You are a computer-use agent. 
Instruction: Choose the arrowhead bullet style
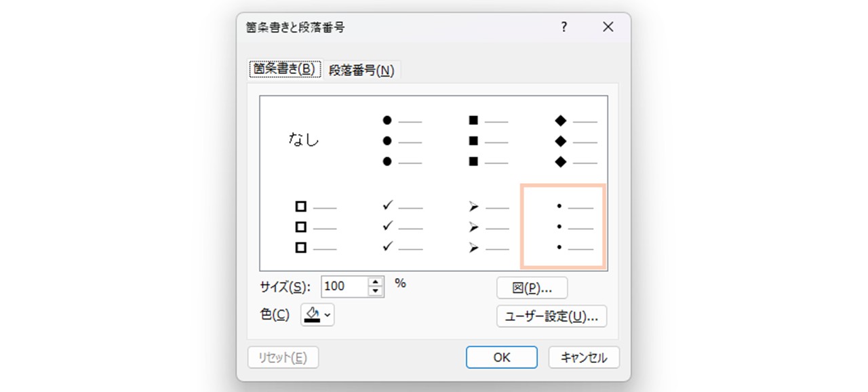[488, 227]
